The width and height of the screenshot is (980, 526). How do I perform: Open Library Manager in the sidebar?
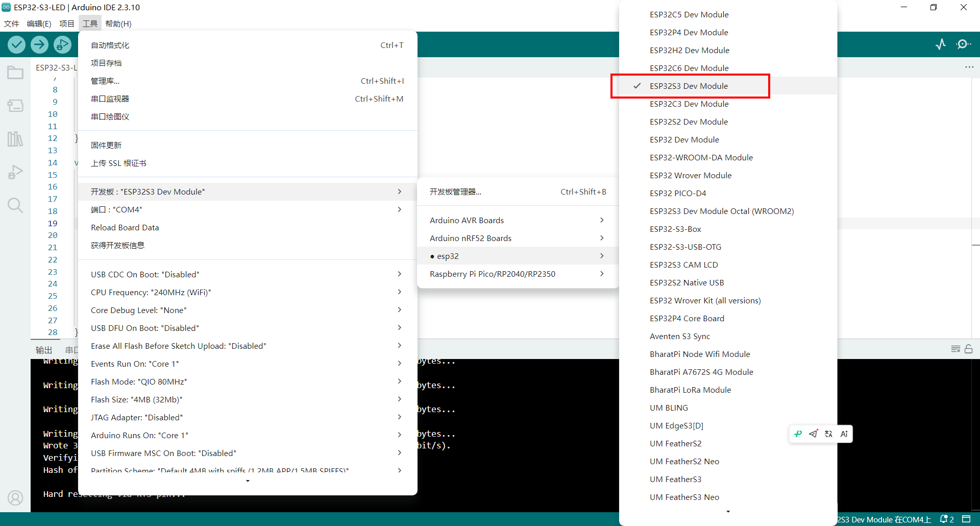tap(15, 139)
